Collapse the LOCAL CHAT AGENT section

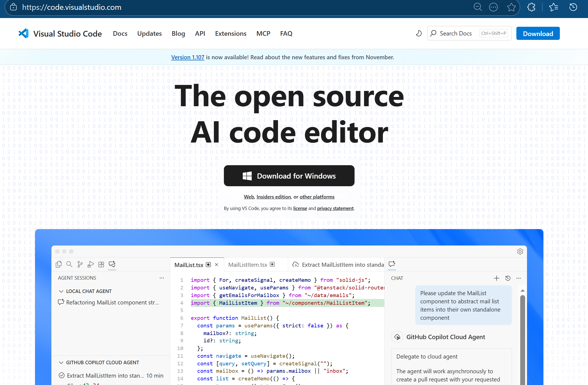[x=61, y=291]
